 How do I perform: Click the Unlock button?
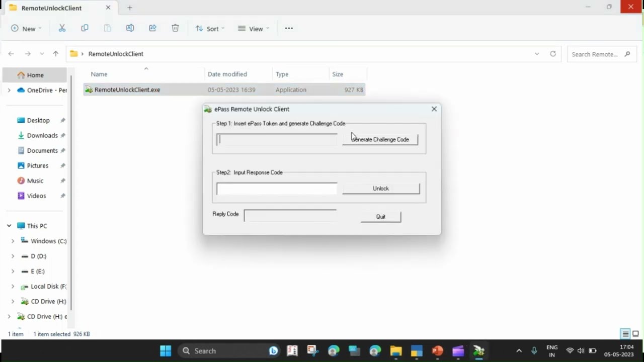[381, 189]
